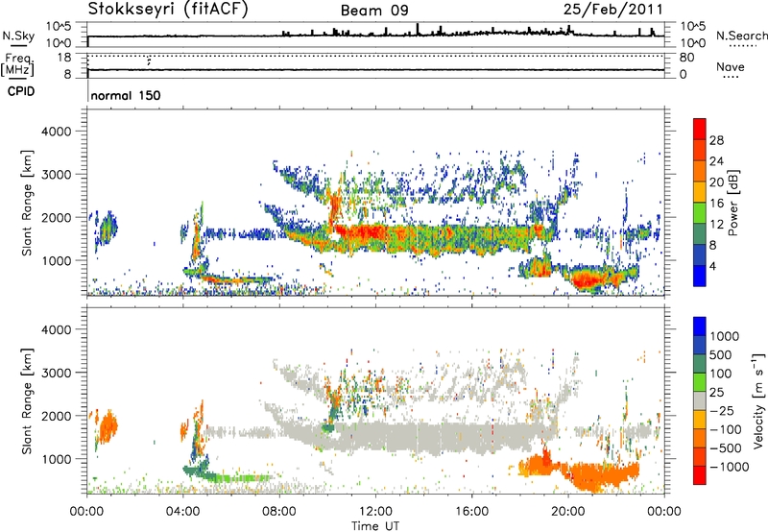Click the 'N.Search' legend label
Screen dimensions: 768x532
(741, 36)
